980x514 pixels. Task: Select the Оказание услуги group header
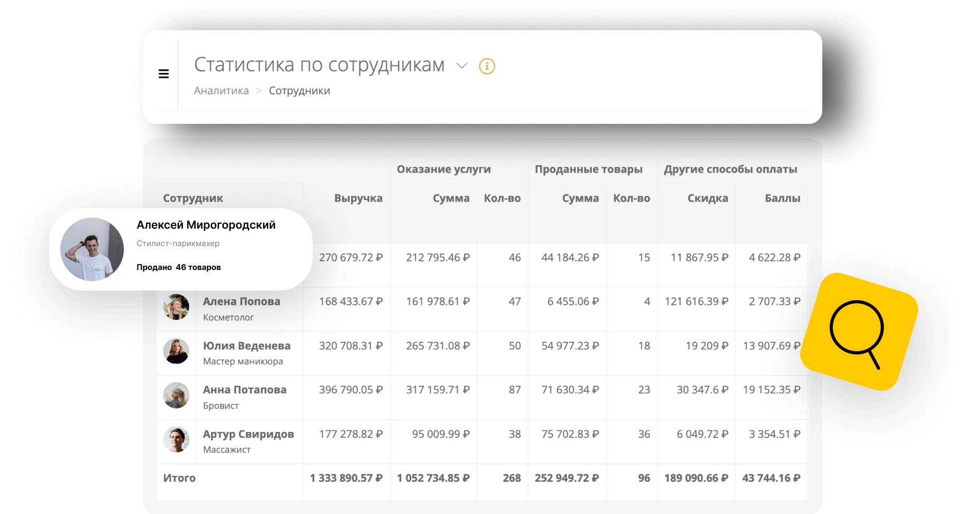tap(443, 169)
